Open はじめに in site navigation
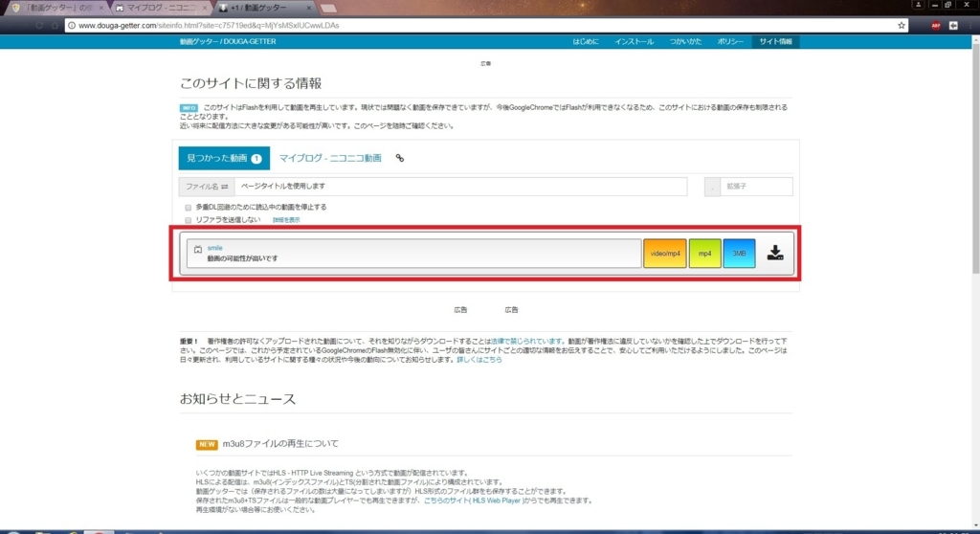Viewport: 980px width, 534px height. click(585, 41)
